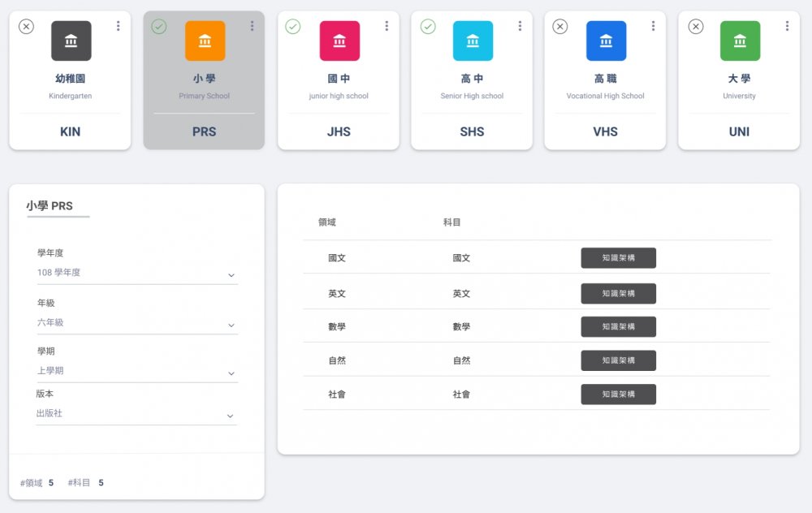Click the orange Primary School building icon
Screen dimensions: 812x513
tap(205, 41)
